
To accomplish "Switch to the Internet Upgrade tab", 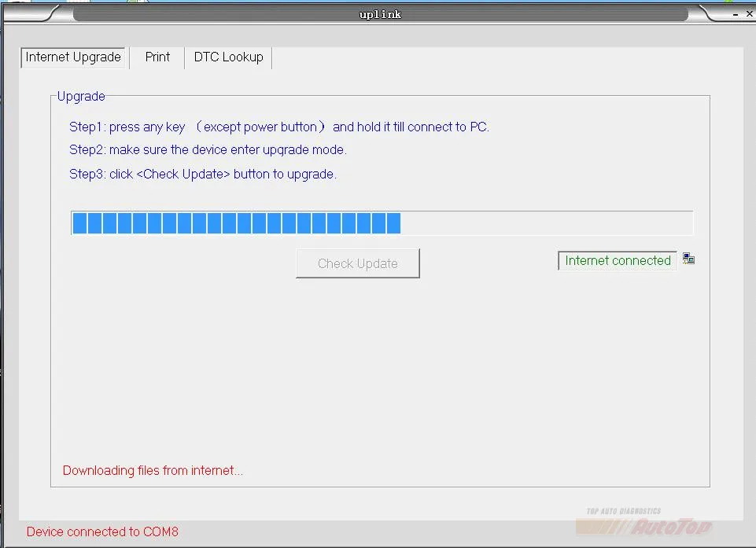I will (x=73, y=57).
